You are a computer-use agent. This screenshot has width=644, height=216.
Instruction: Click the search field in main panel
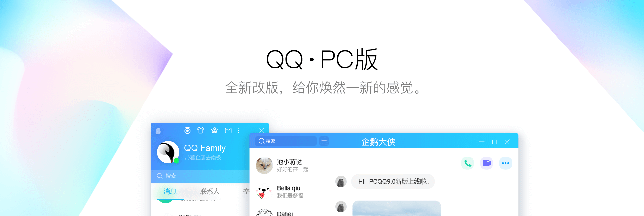pos(200,176)
